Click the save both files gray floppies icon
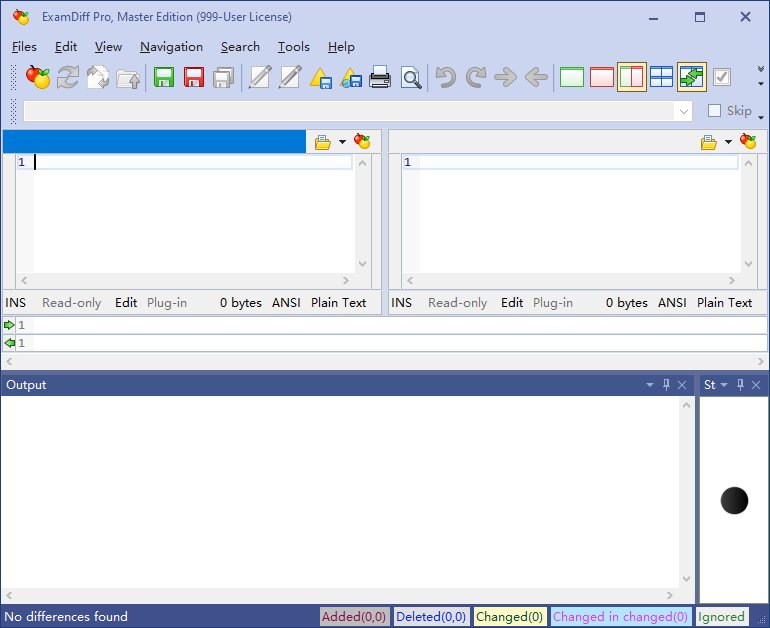This screenshot has width=770, height=628. tap(223, 77)
